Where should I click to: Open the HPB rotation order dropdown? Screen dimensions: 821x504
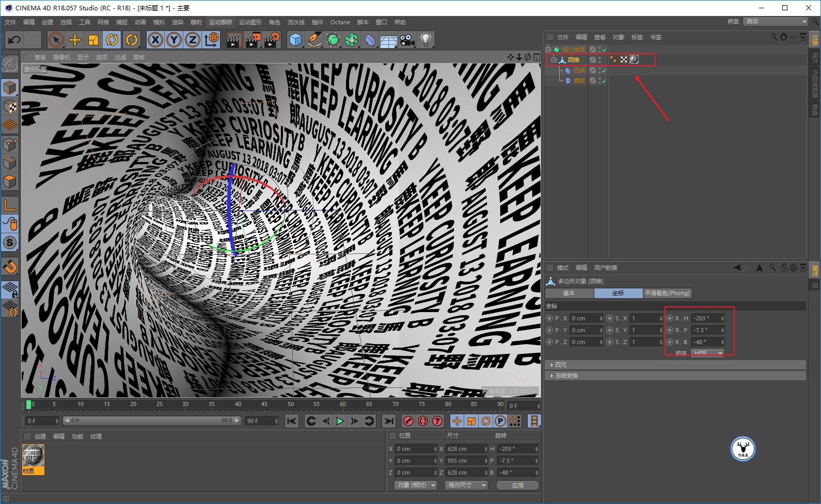[x=707, y=353]
